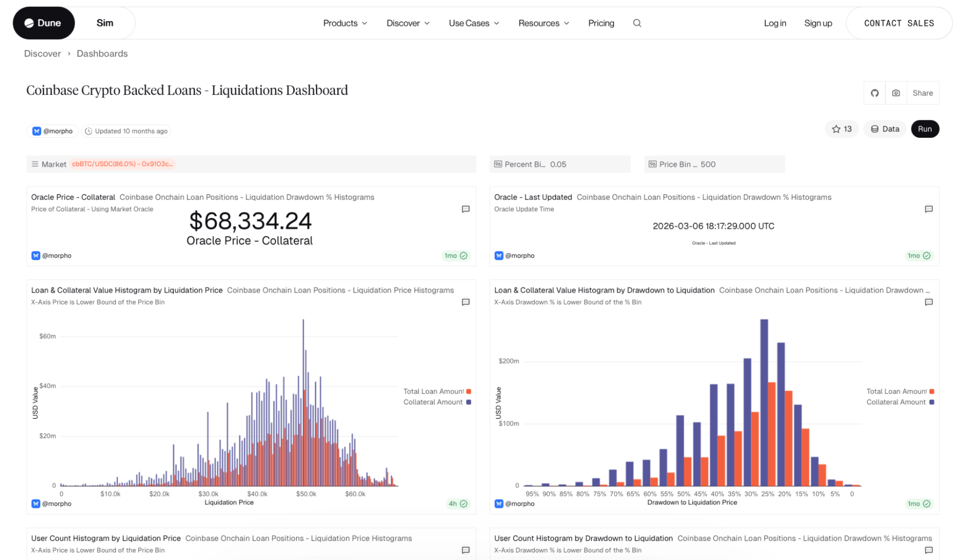Open the Market cbBTC/USDC selector
This screenshot has height=560, width=967.
pos(122,164)
